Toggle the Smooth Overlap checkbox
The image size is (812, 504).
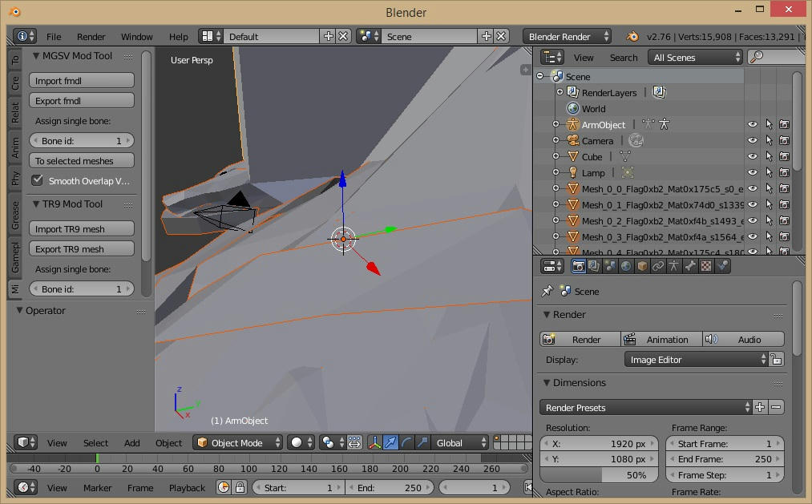(x=38, y=180)
